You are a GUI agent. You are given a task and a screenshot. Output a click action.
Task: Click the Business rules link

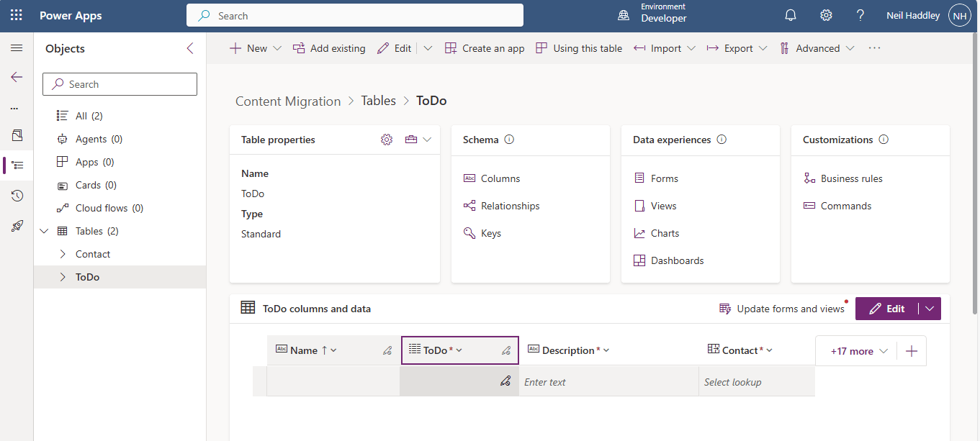click(851, 178)
